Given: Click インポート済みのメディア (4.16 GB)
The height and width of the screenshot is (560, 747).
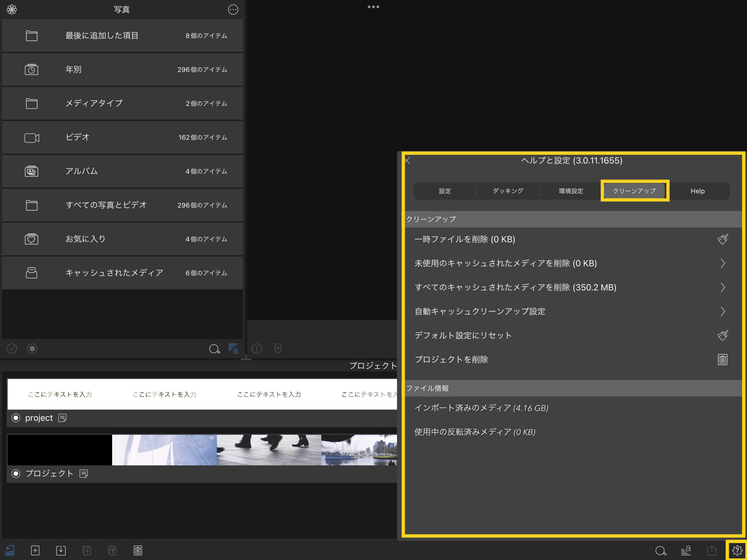Looking at the screenshot, I should (x=481, y=408).
